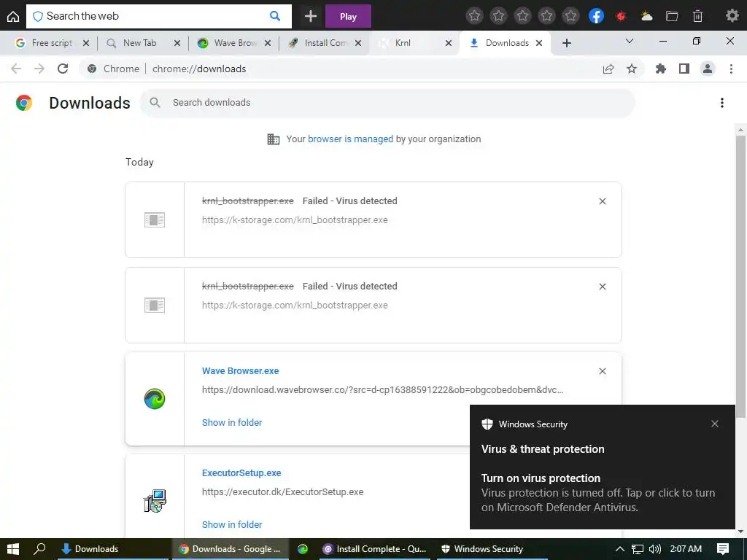Click the executor.dk download URL
The height and width of the screenshot is (560, 747).
[x=282, y=492]
